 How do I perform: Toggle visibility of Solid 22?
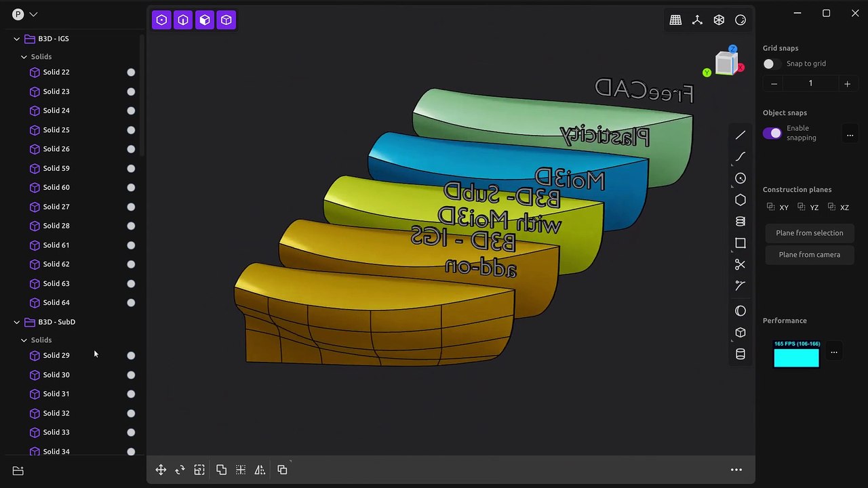pos(131,73)
